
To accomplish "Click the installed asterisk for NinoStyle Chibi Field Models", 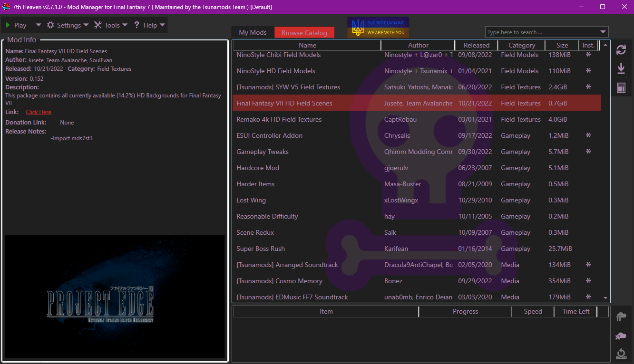I will pos(588,55).
